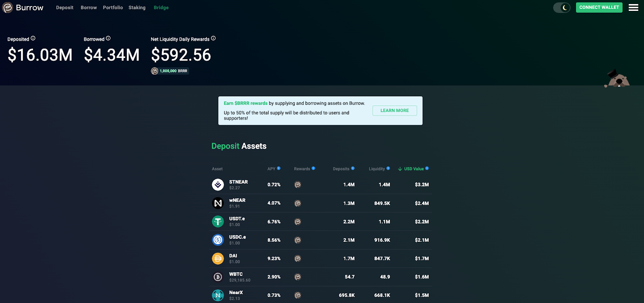This screenshot has height=303, width=644.
Task: Open the Borrow nav tab
Action: click(89, 8)
